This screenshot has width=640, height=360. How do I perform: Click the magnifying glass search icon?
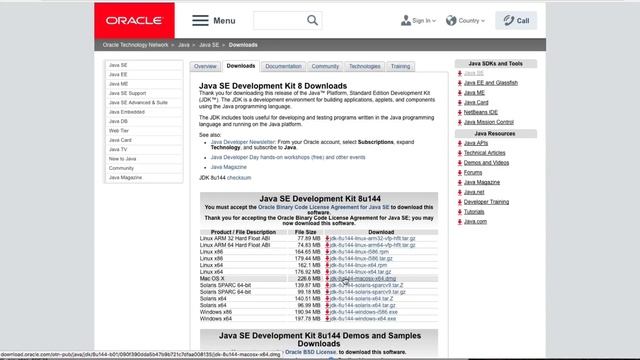312,20
